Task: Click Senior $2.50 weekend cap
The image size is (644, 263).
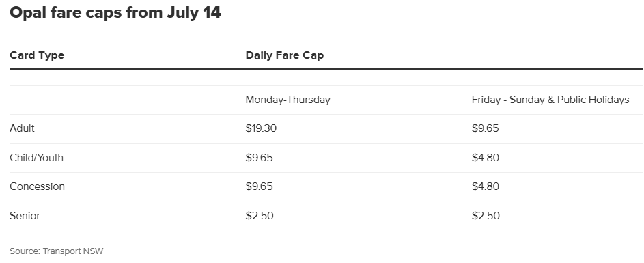Action: (486, 216)
